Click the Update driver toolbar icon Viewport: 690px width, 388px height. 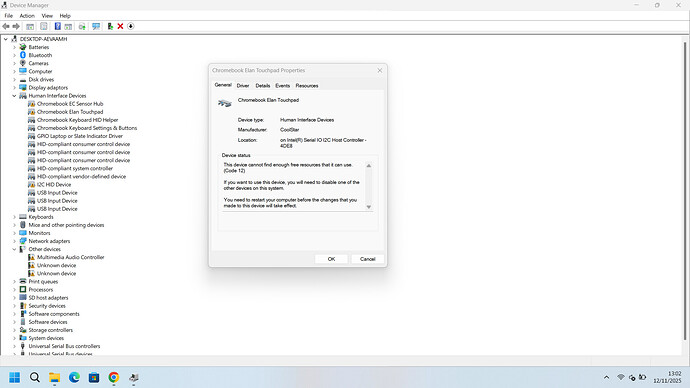[82, 26]
